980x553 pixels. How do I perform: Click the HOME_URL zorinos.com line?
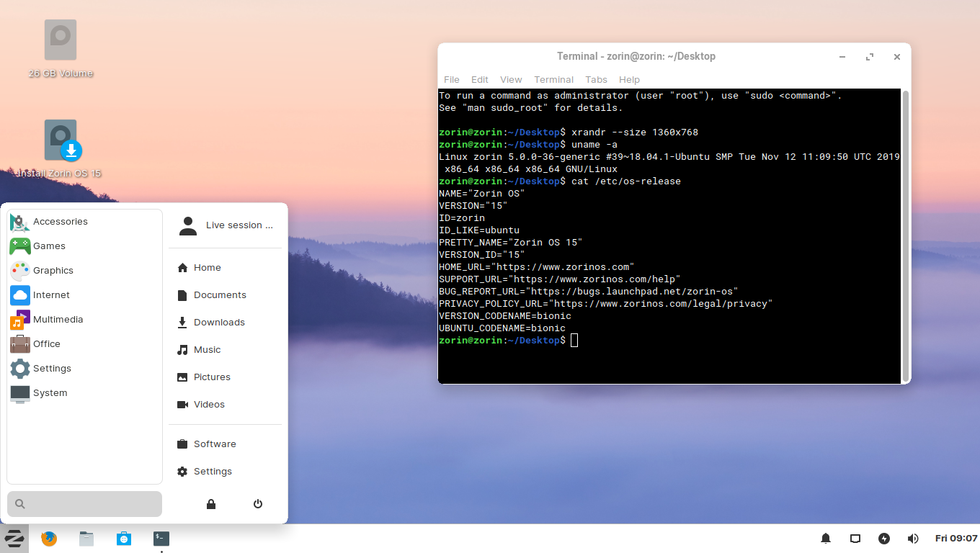coord(536,267)
